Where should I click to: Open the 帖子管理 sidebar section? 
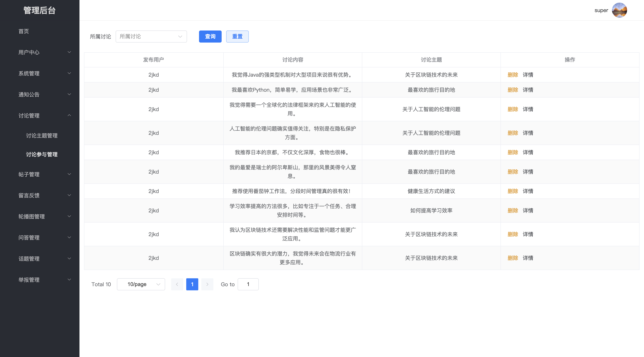point(29,174)
